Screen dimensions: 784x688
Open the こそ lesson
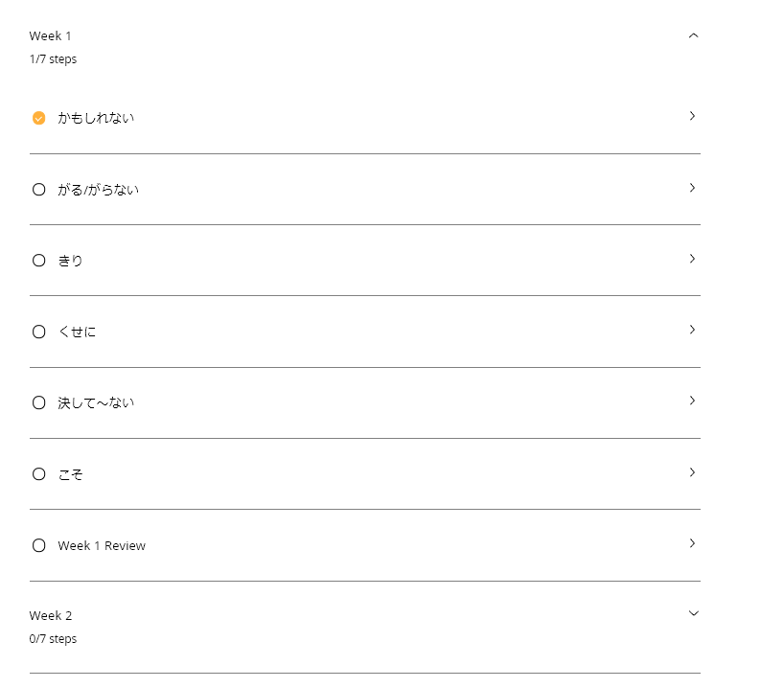(70, 474)
